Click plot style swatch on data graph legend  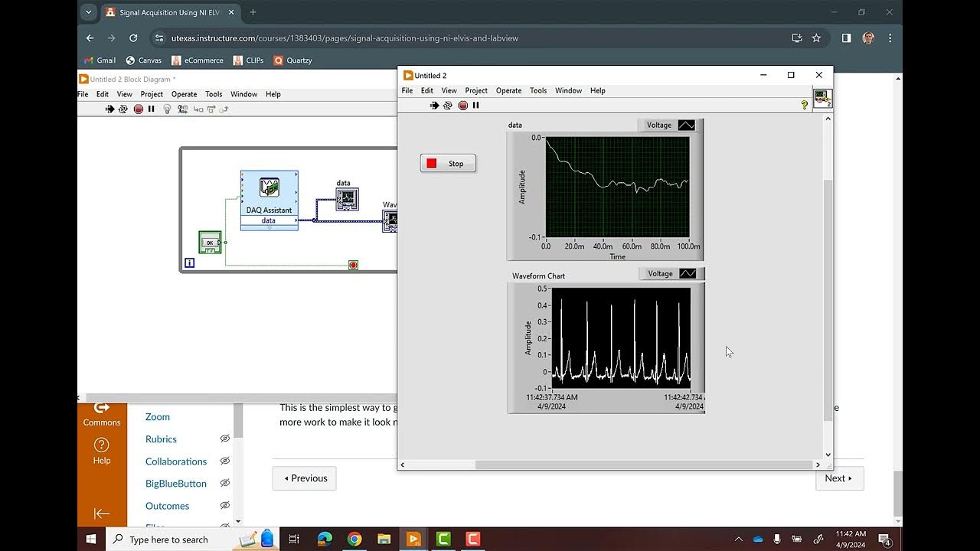(687, 125)
